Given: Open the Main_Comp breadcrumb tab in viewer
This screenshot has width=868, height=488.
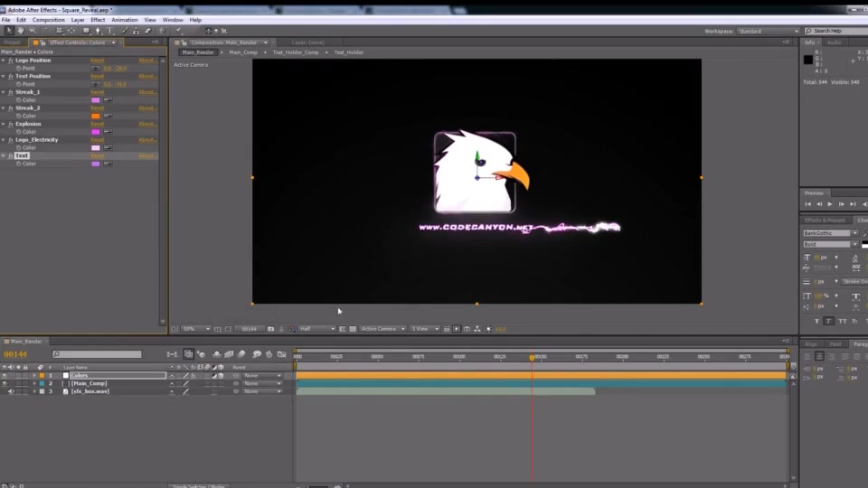Looking at the screenshot, I should pos(243,52).
